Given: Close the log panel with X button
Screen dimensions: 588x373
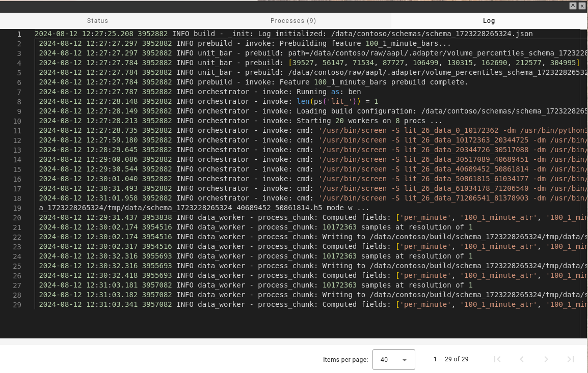Looking at the screenshot, I should point(582,6).
